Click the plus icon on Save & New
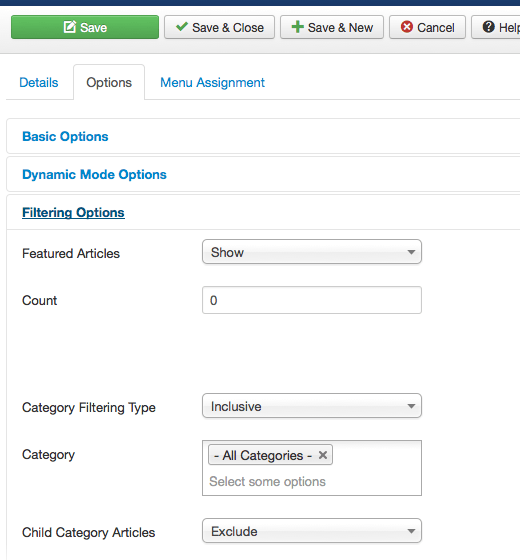 pos(298,27)
